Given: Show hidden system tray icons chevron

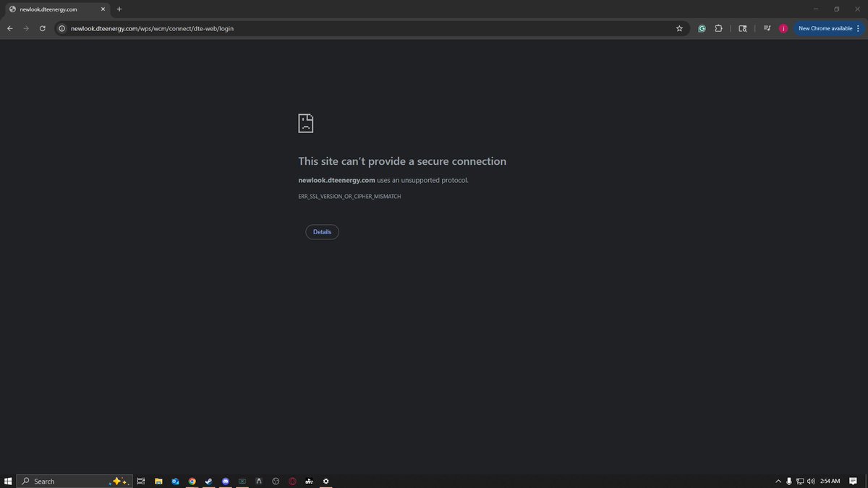Looking at the screenshot, I should [x=778, y=481].
